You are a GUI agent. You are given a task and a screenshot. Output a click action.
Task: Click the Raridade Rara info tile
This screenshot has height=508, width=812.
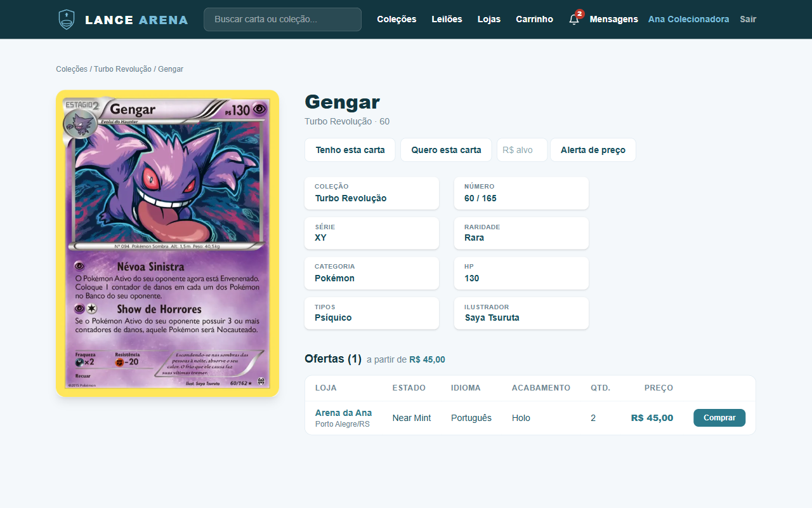pos(521,233)
